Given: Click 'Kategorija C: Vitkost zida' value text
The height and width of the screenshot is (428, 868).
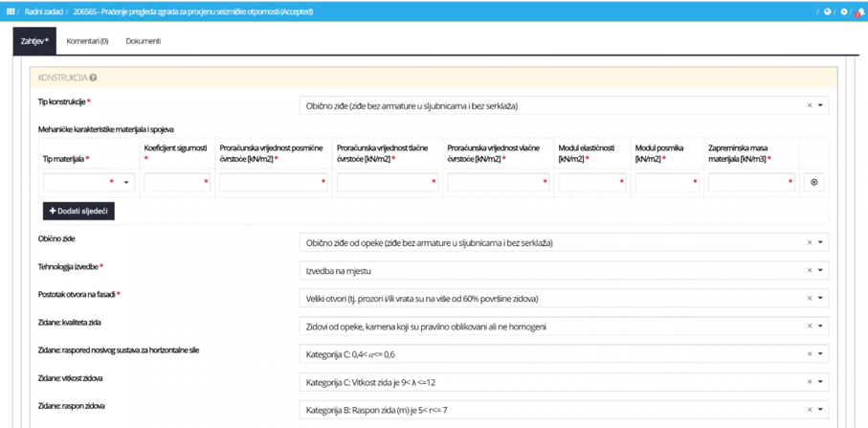Looking at the screenshot, I should (x=373, y=382).
